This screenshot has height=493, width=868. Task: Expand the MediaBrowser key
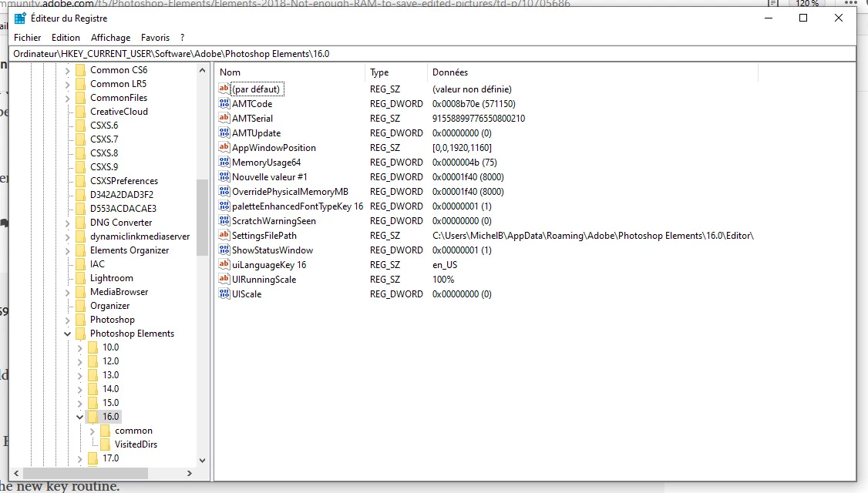point(68,292)
